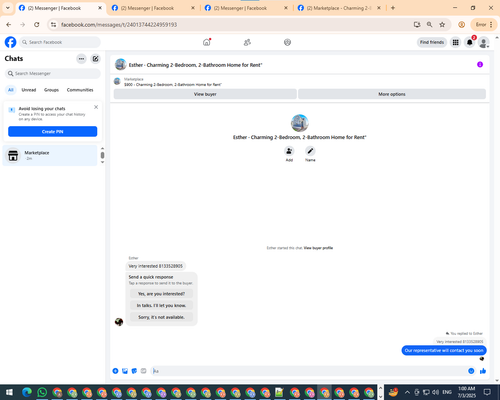Select the All chats filter
Viewport: 500px width, 400px height.
coord(11,90)
